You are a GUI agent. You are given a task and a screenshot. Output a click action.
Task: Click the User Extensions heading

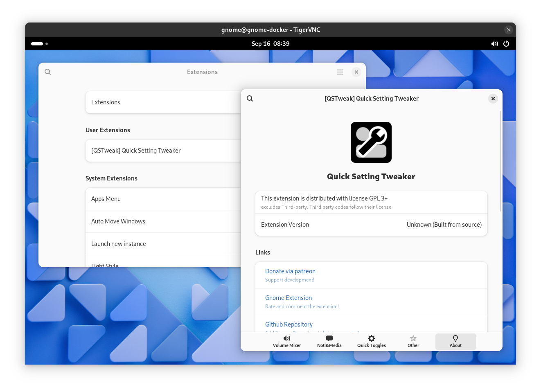click(x=108, y=130)
